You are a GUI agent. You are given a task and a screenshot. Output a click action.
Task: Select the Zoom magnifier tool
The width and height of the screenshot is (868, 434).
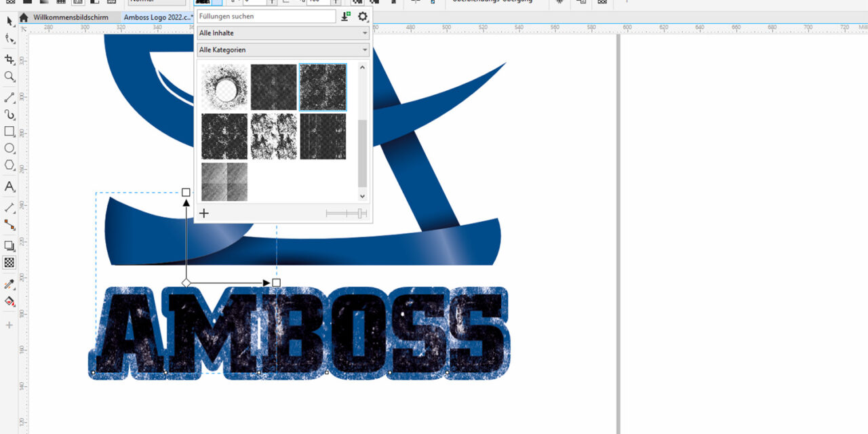(x=9, y=77)
